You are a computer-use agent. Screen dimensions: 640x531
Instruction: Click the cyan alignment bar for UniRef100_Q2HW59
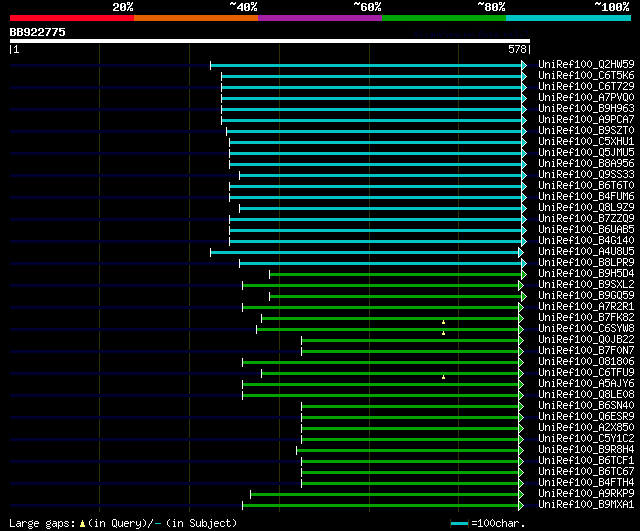pyautogui.click(x=366, y=65)
